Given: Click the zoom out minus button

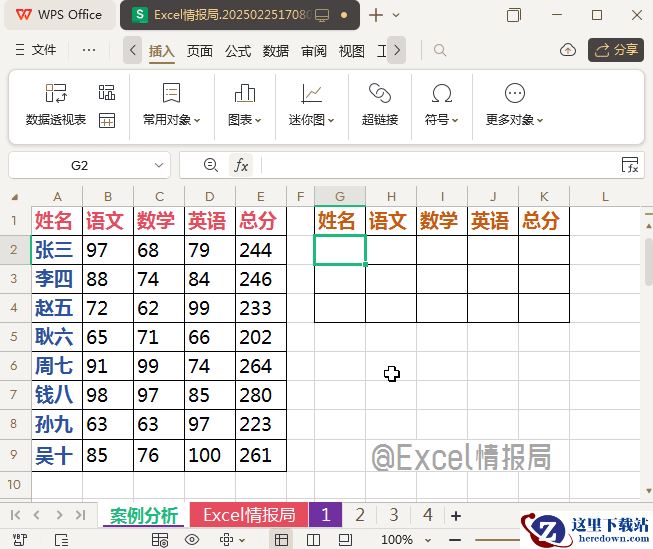Looking at the screenshot, I should click(455, 540).
